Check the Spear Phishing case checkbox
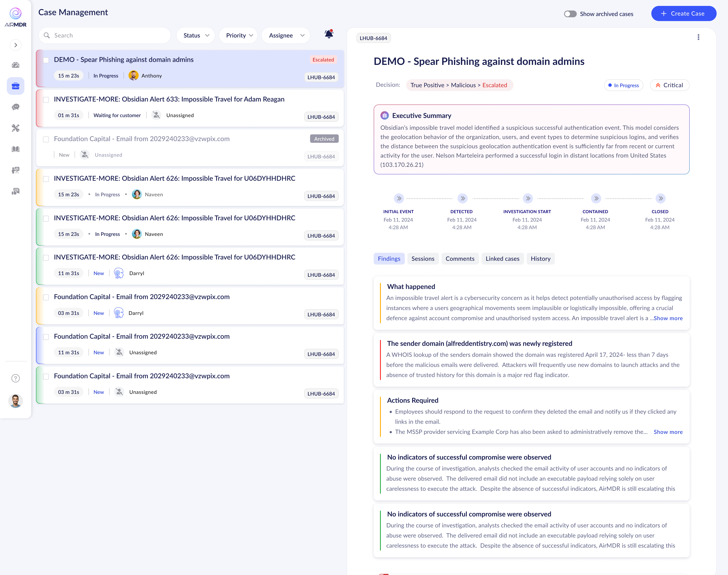Image resolution: width=728 pixels, height=575 pixels. 46,60
